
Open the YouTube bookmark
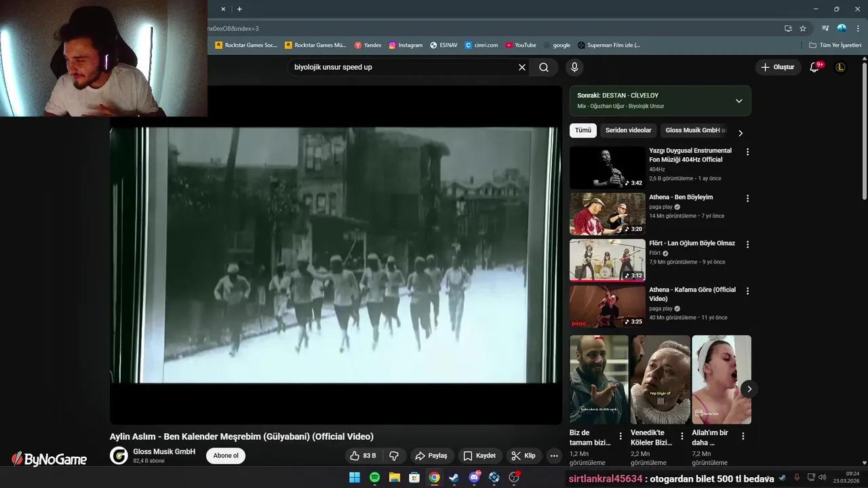tap(521, 45)
